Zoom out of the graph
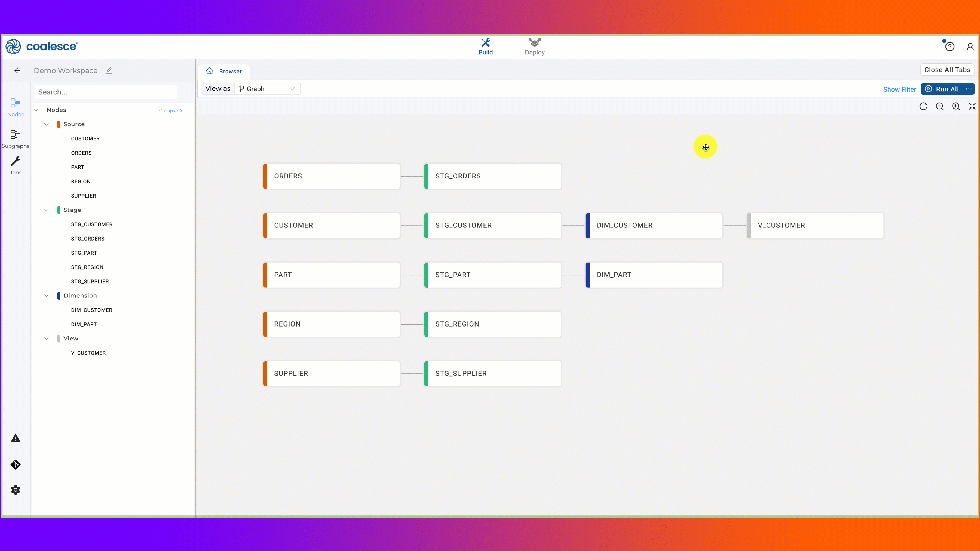Image resolution: width=980 pixels, height=551 pixels. 940,106
